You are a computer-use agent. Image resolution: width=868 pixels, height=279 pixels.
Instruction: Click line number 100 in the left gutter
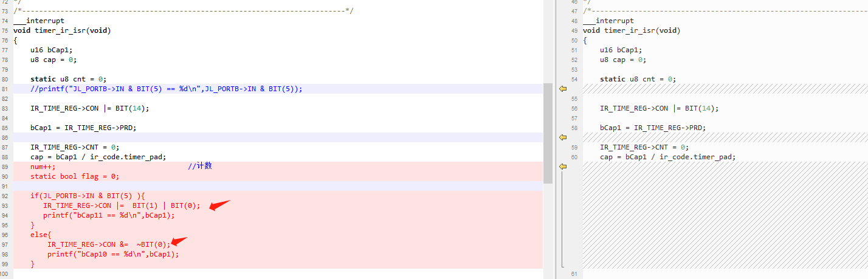(5, 274)
